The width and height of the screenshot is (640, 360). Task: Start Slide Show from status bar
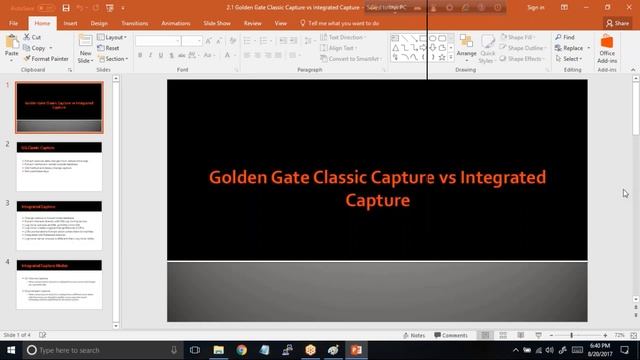click(x=538, y=335)
